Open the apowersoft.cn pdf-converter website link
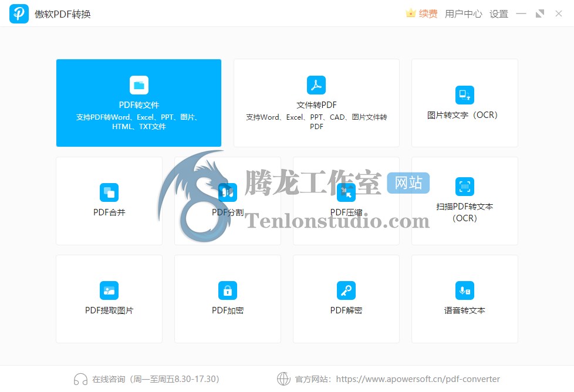Image resolution: width=574 pixels, height=392 pixels. pyautogui.click(x=418, y=379)
